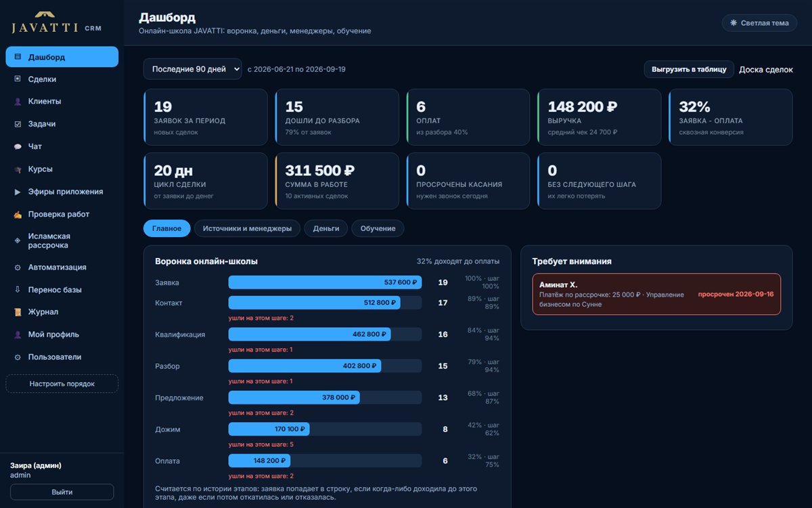Screen dimensions: 812x508
Task: Click the Исламская рассрочка diamond icon
Action: pyautogui.click(x=18, y=240)
